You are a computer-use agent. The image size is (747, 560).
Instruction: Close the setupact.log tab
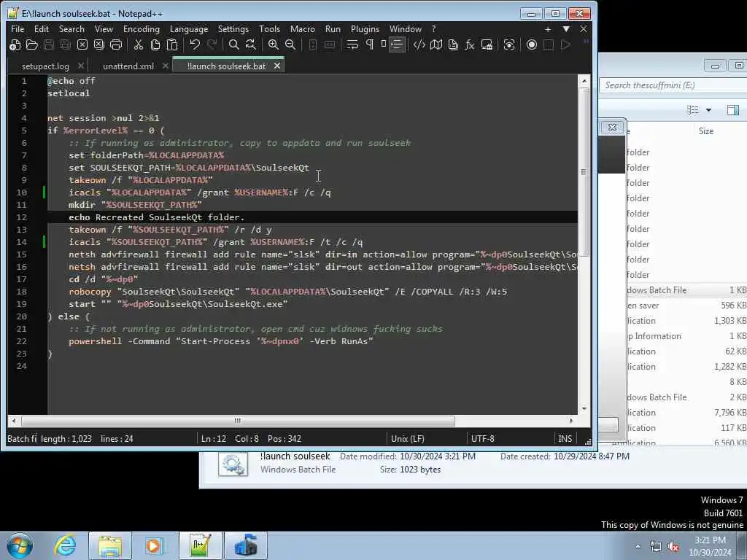[x=80, y=66]
